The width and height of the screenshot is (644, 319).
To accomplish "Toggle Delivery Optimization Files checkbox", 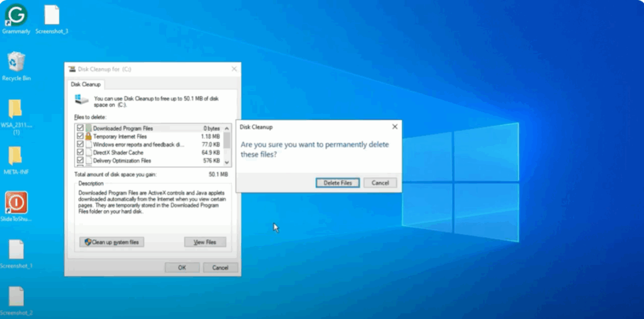I will tap(80, 160).
